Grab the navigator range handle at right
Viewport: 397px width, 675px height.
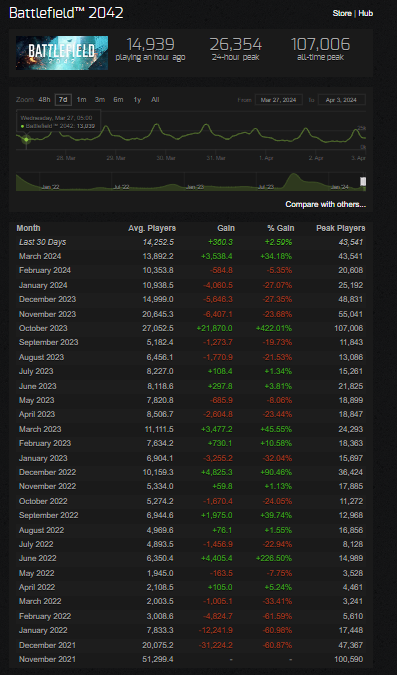point(363,182)
